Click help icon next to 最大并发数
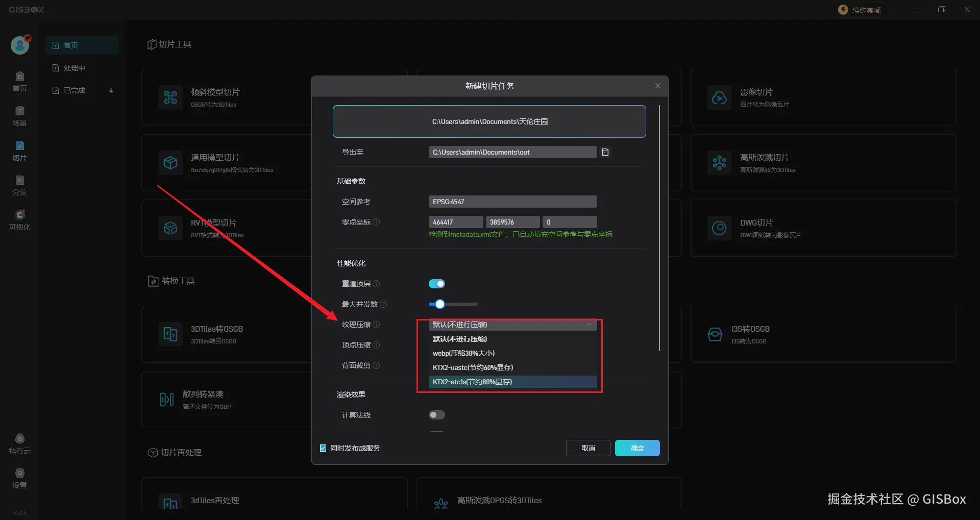This screenshot has height=520, width=980. (383, 304)
